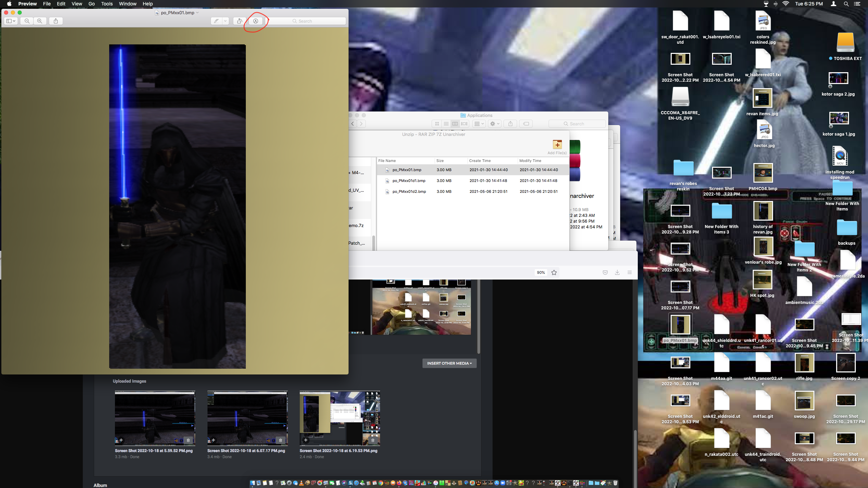This screenshot has width=868, height=488.
Task: Click Add File(s) in Unarchiver
Action: pos(557,147)
